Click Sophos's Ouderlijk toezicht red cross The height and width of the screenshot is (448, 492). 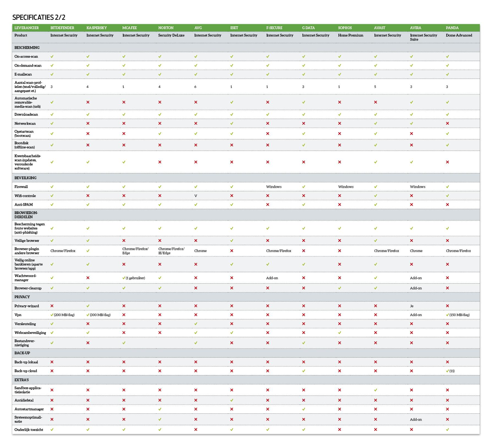click(340, 430)
